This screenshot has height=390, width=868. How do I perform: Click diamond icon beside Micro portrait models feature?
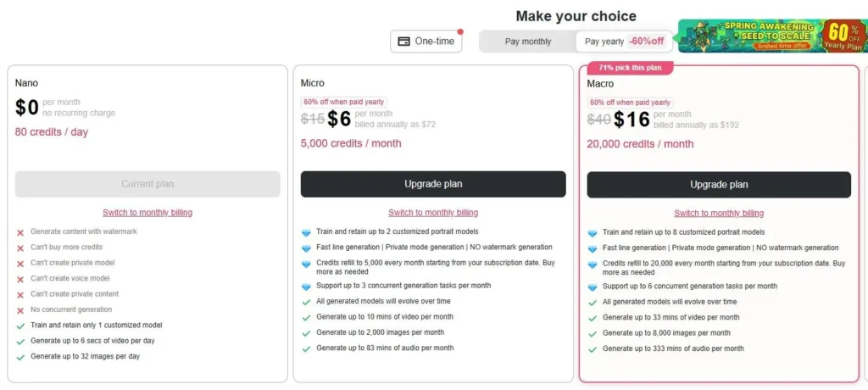[307, 232]
